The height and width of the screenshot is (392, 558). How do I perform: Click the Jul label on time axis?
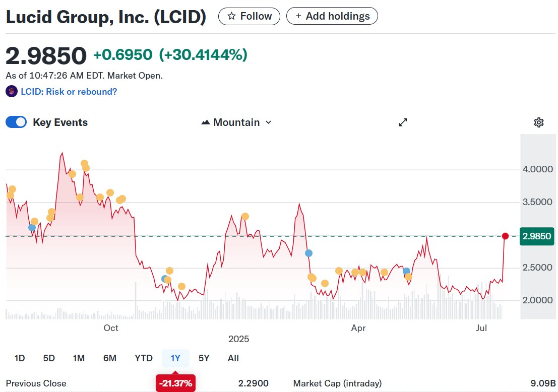tap(481, 328)
